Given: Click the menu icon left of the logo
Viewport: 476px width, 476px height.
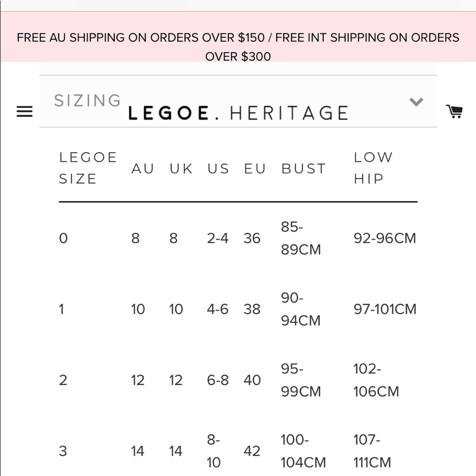Looking at the screenshot, I should [24, 112].
